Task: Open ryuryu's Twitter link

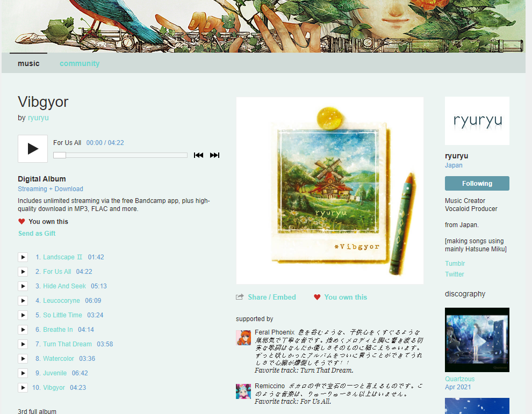Action: pyautogui.click(x=454, y=274)
